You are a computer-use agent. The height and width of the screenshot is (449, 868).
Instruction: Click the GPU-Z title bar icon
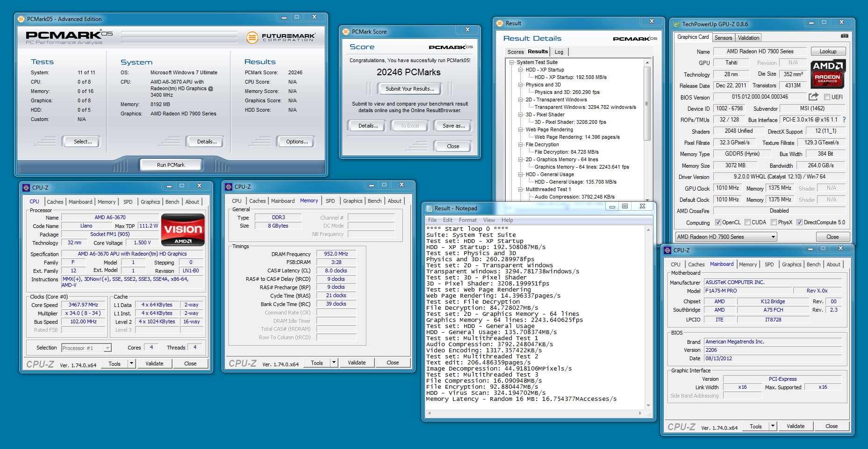[676, 24]
